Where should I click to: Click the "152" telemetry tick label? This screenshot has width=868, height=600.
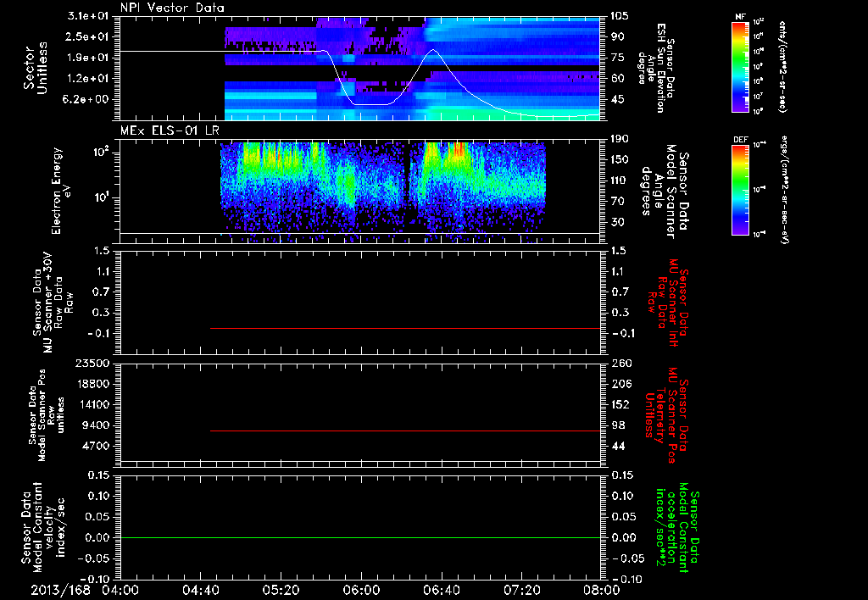[620, 404]
